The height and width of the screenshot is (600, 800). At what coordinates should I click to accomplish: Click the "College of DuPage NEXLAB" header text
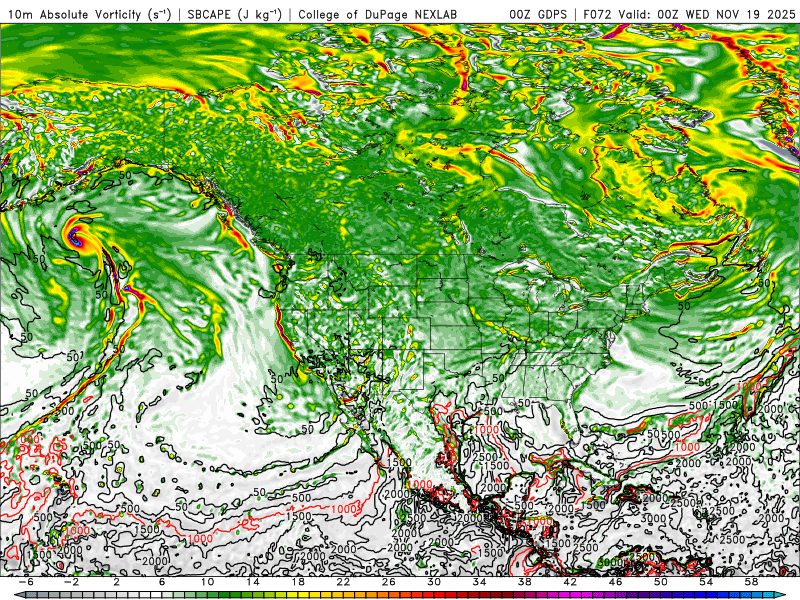(x=378, y=15)
